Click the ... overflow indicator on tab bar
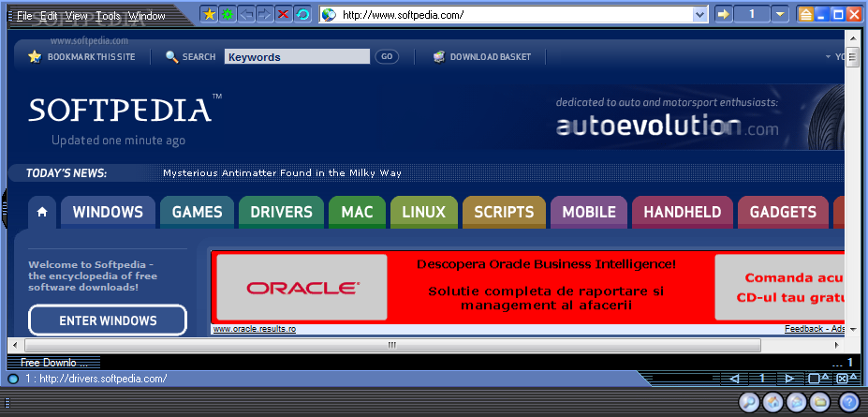 pyautogui.click(x=836, y=364)
